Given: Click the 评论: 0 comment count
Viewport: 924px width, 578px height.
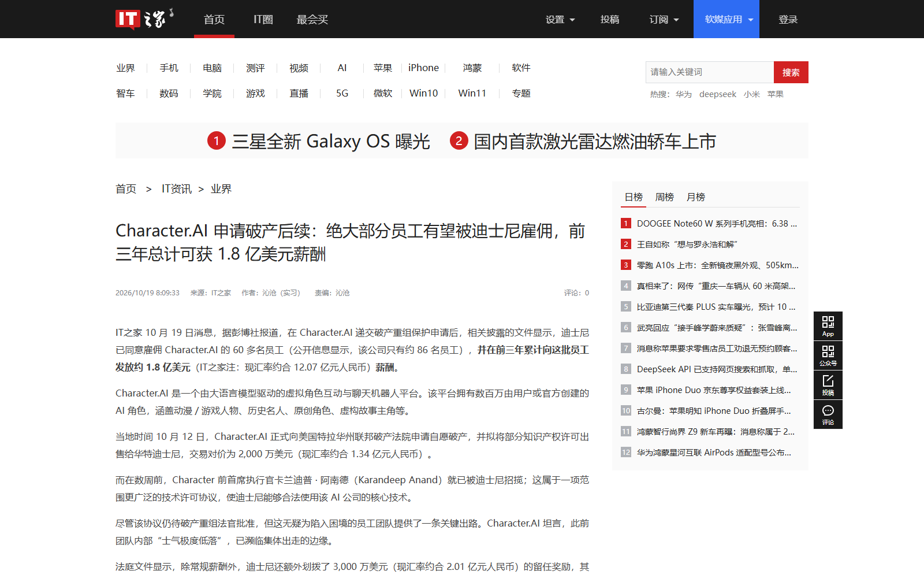Looking at the screenshot, I should coord(576,293).
